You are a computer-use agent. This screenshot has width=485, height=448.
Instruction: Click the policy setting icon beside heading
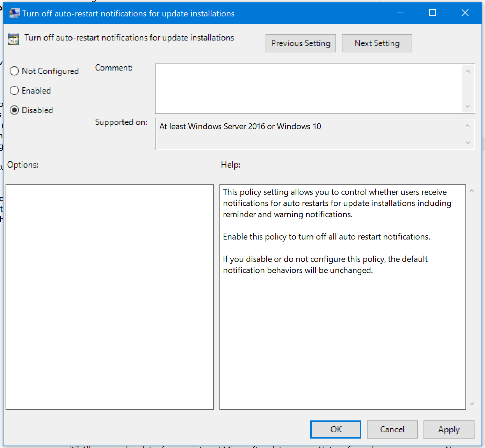tap(13, 39)
